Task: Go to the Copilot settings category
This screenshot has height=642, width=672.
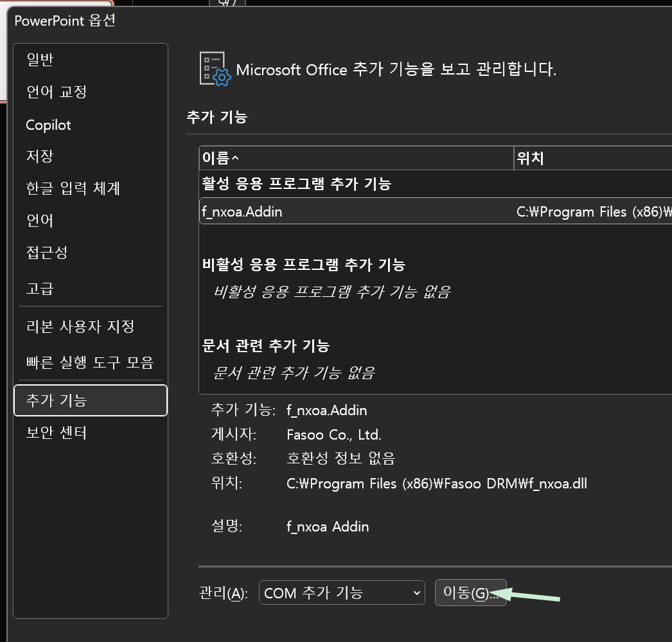Action: coord(48,125)
